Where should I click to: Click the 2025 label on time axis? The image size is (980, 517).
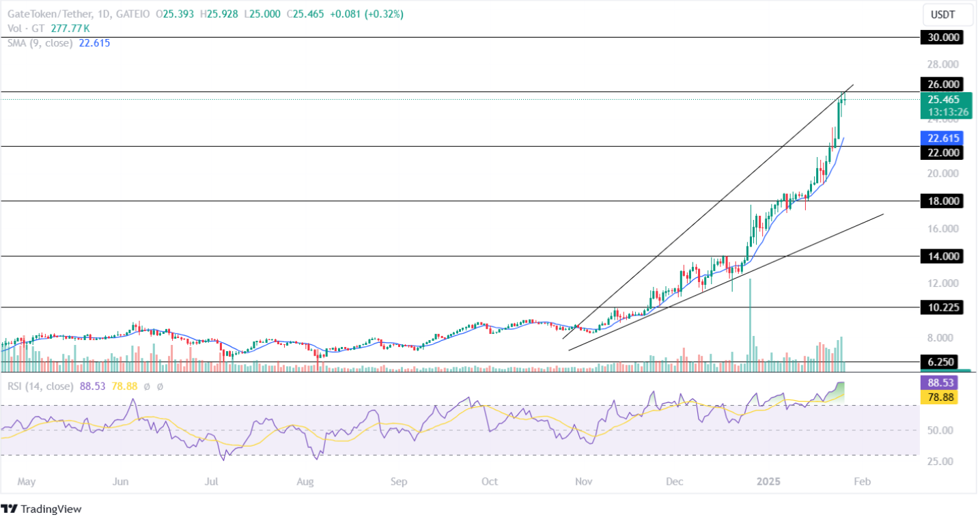click(767, 481)
